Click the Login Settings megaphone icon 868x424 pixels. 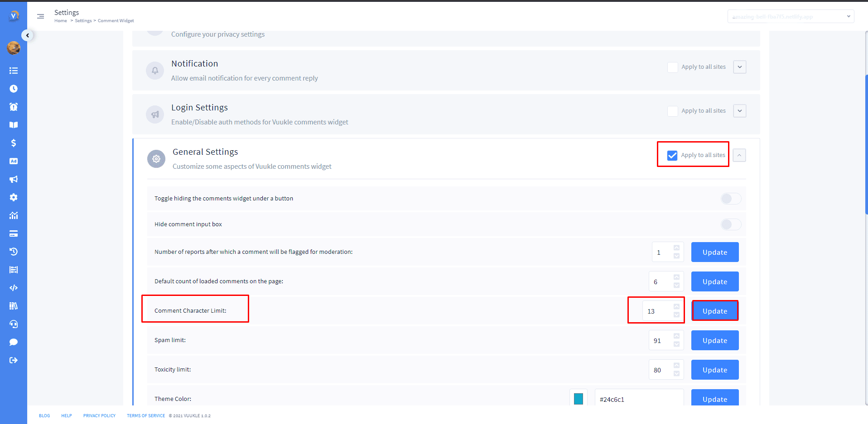tap(155, 114)
